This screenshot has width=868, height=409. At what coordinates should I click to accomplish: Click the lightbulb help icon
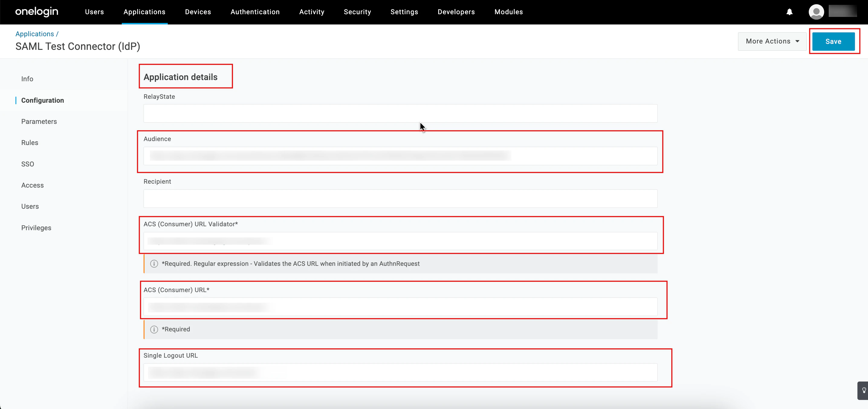click(864, 391)
